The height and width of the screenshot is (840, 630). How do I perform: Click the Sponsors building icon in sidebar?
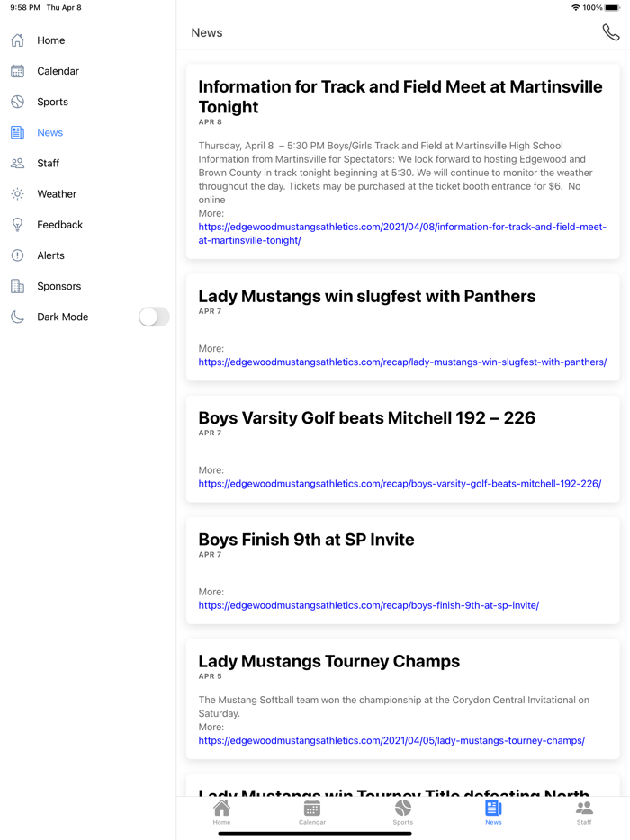(x=18, y=286)
